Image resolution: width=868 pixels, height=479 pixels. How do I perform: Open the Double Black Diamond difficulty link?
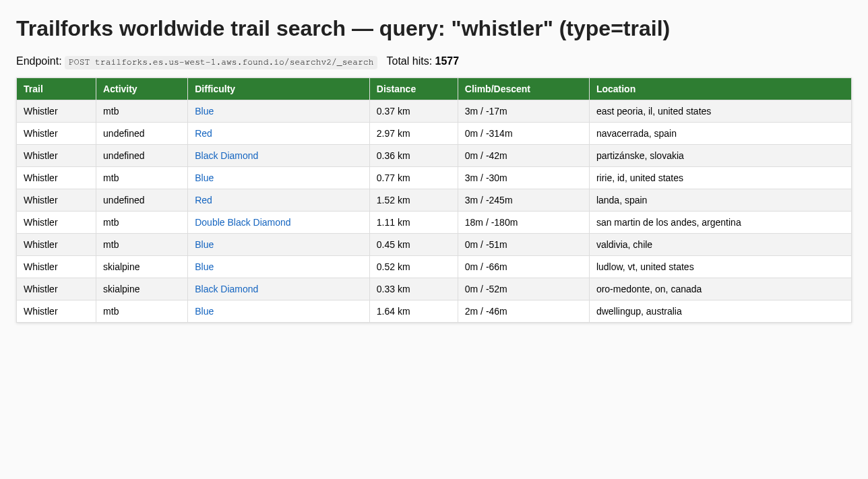(x=243, y=222)
